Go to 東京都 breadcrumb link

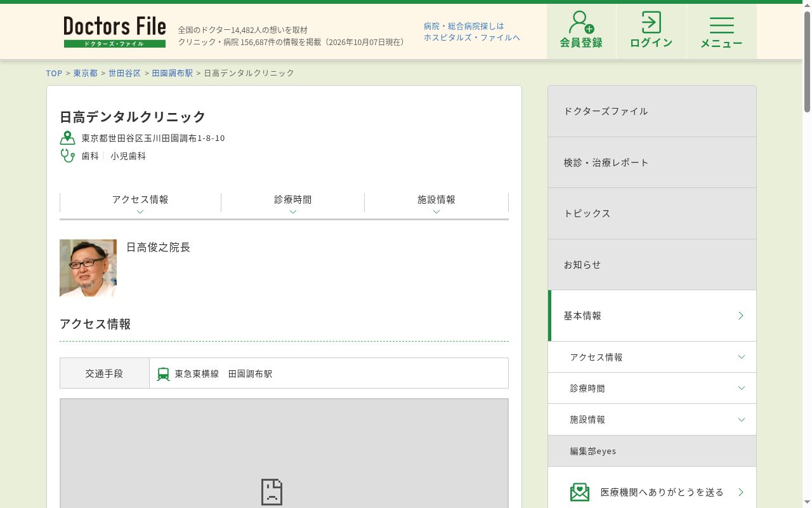[x=85, y=73]
